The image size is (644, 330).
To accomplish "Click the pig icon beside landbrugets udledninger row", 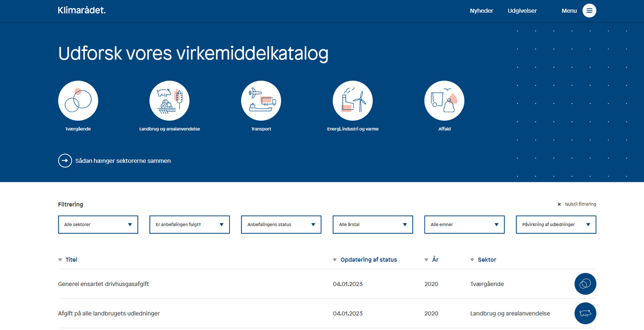I will (585, 313).
